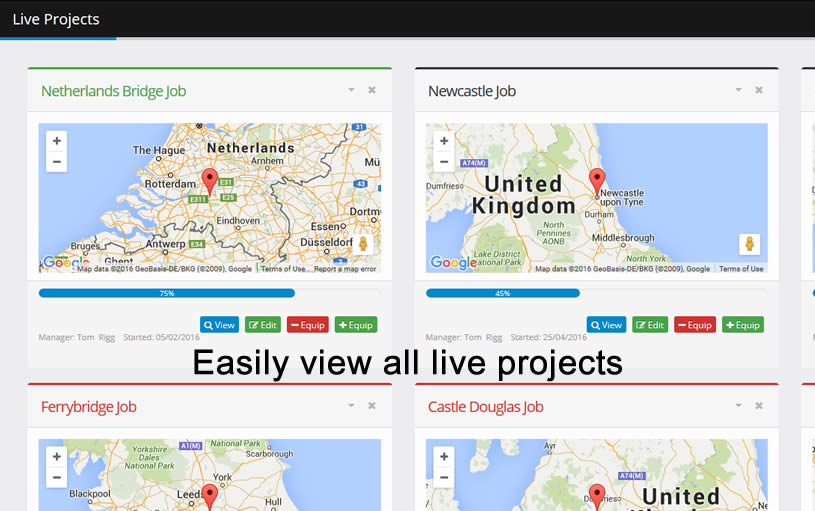This screenshot has width=815, height=511.
Task: Click 'Started: 25/04/2016' text
Action: coord(549,337)
